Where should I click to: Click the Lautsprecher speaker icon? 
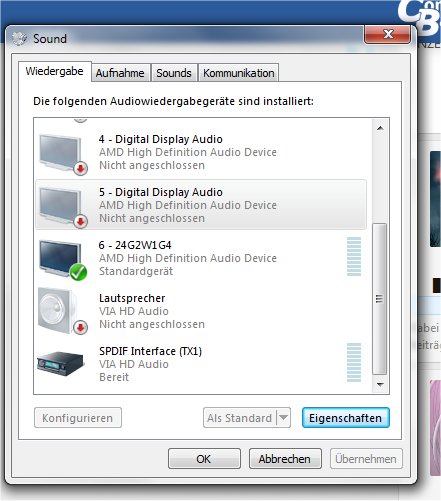point(62,312)
